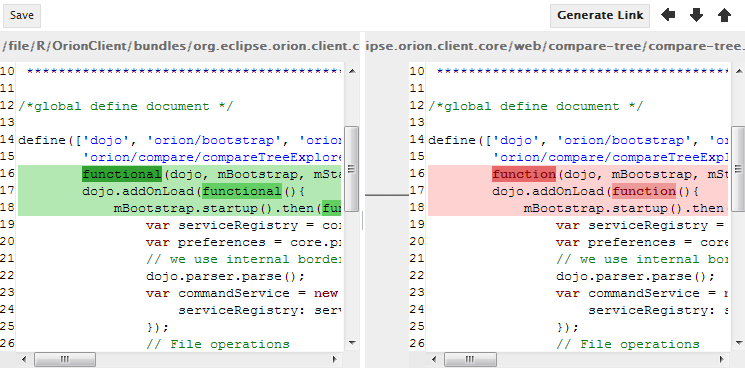
Task: Click highlighted 'function' on right line 16
Action: tap(524, 174)
